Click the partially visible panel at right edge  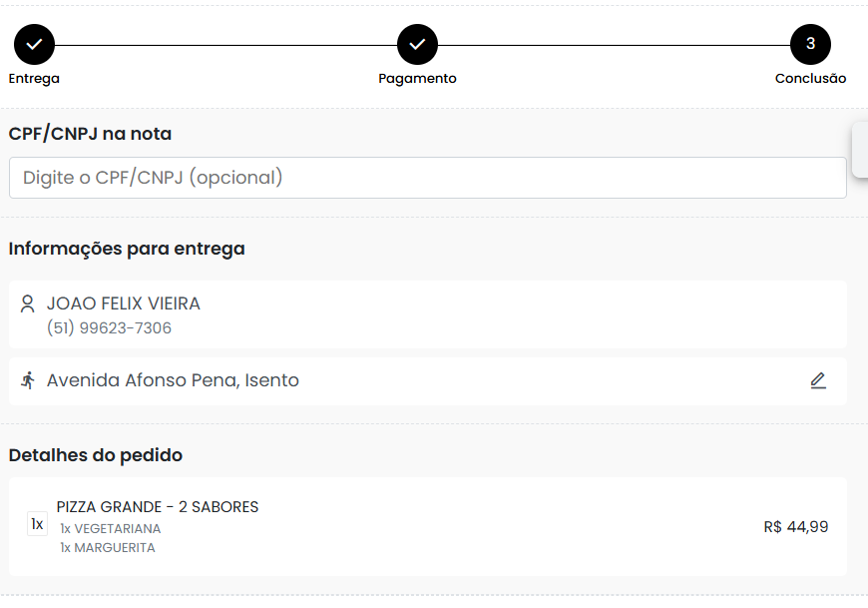click(860, 150)
